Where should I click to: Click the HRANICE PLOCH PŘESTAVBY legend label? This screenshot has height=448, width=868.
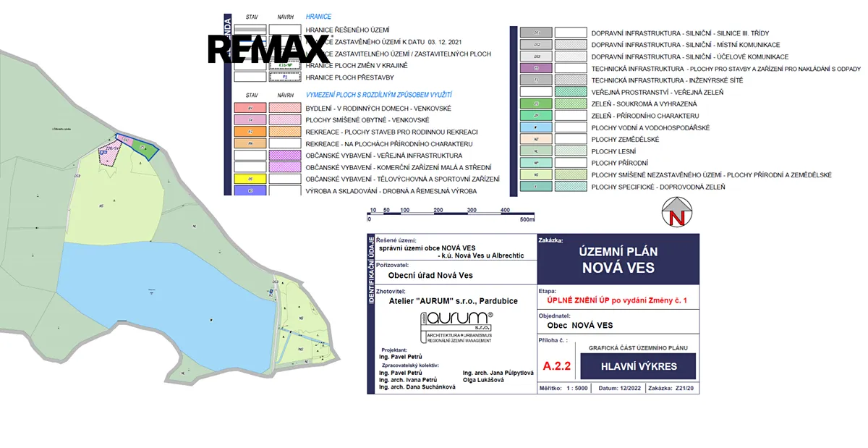pyautogui.click(x=349, y=77)
